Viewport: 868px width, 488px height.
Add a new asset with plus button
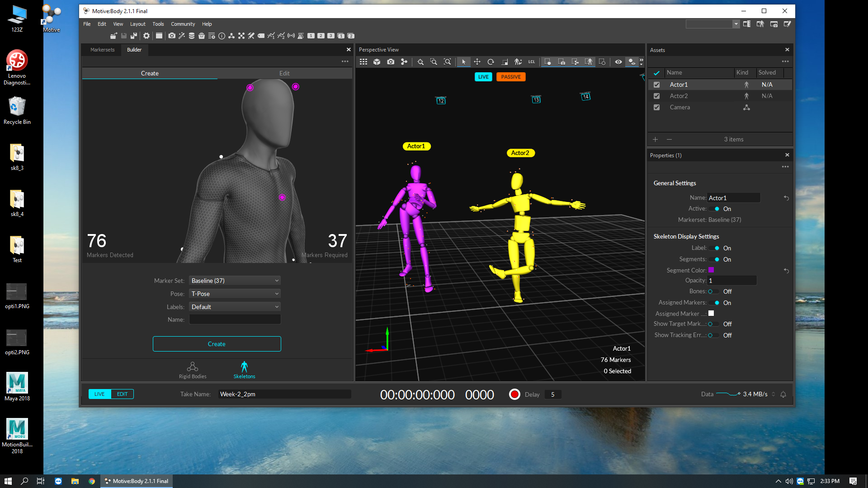coord(655,139)
